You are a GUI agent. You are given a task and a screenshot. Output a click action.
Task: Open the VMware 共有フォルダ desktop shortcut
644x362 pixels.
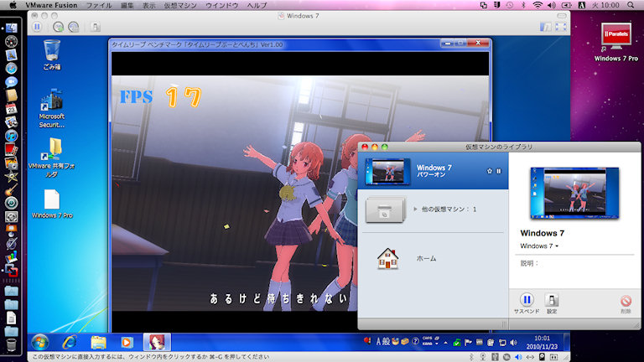[x=52, y=158]
